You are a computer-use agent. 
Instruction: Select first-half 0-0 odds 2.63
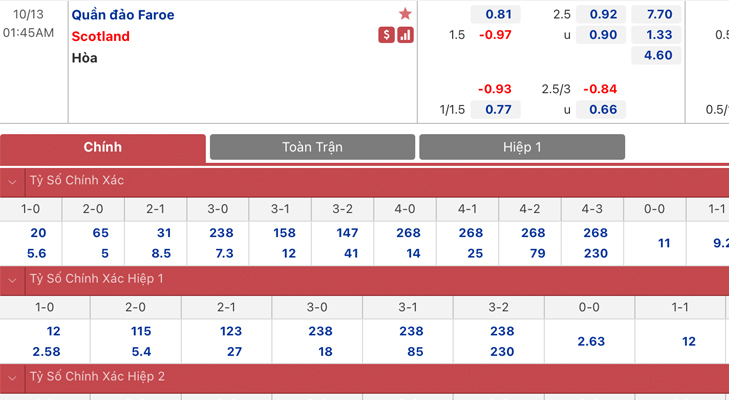point(590,341)
